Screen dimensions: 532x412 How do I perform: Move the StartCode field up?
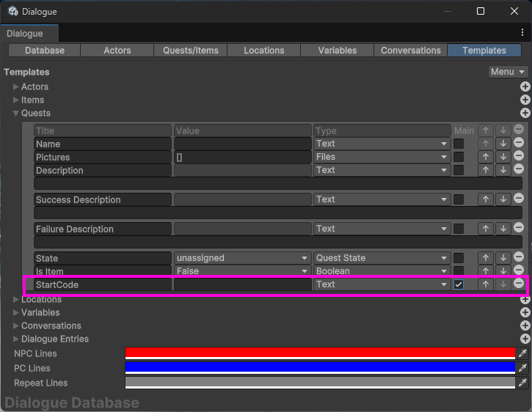click(x=486, y=284)
